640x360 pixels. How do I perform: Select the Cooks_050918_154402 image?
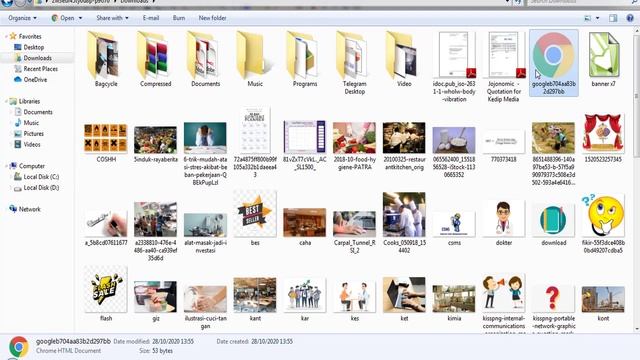tap(404, 215)
